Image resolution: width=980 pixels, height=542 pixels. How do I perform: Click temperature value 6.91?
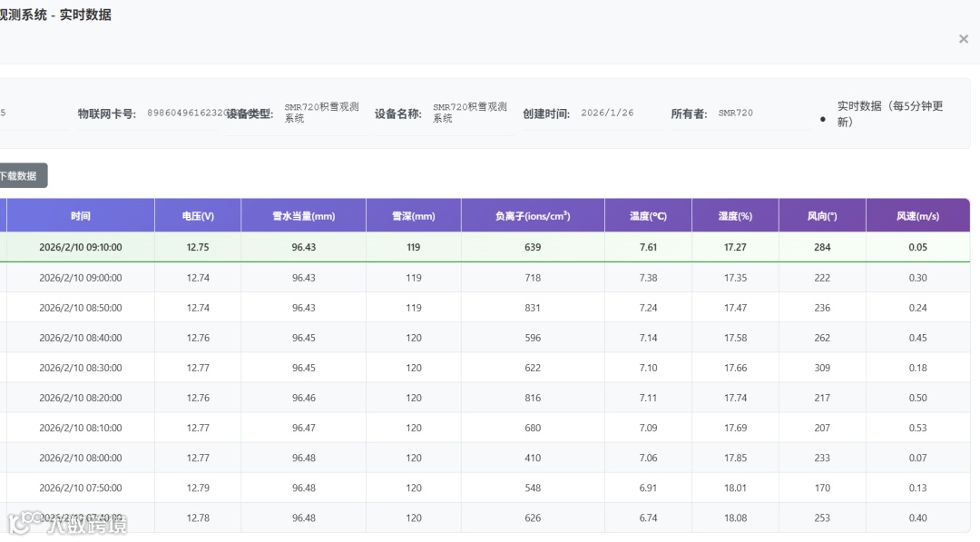[x=648, y=488]
